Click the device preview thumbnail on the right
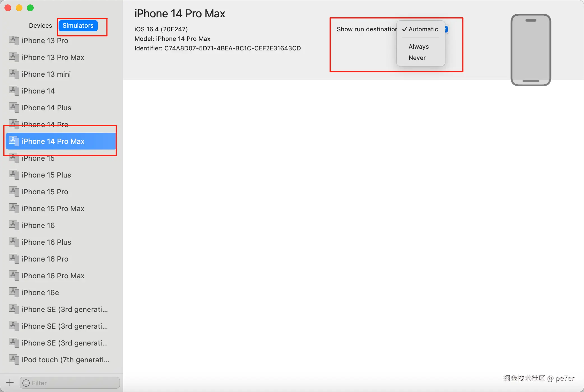 tap(530, 50)
